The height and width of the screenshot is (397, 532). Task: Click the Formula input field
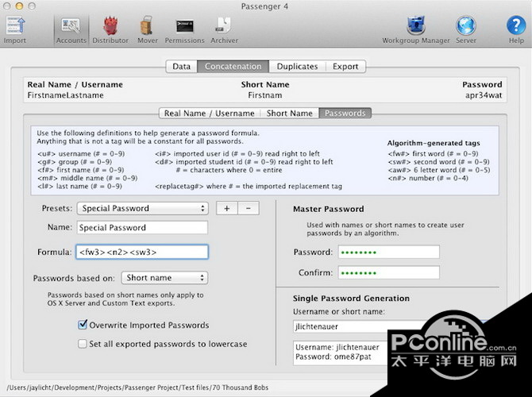(x=142, y=252)
